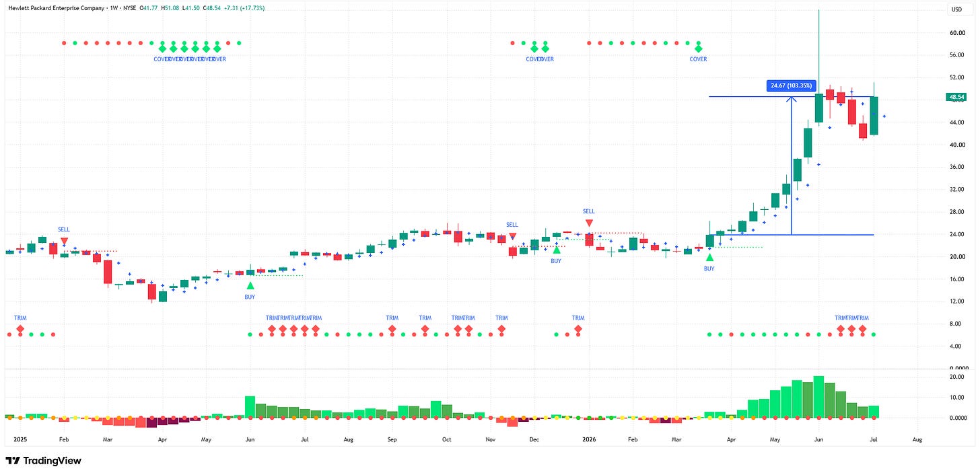Viewport: 980px width, 475px height.
Task: Click the red TRIM diamond in late December 2025
Action: click(x=577, y=329)
